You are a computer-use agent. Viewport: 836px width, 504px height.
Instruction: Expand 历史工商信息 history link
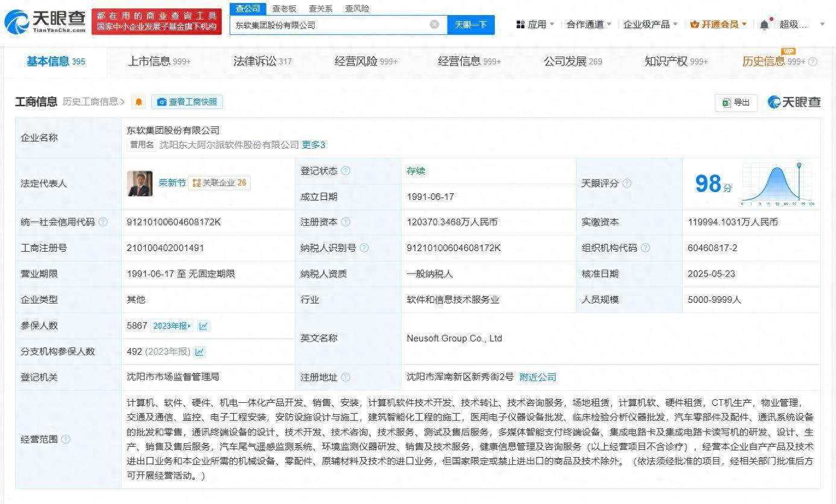tap(93, 102)
